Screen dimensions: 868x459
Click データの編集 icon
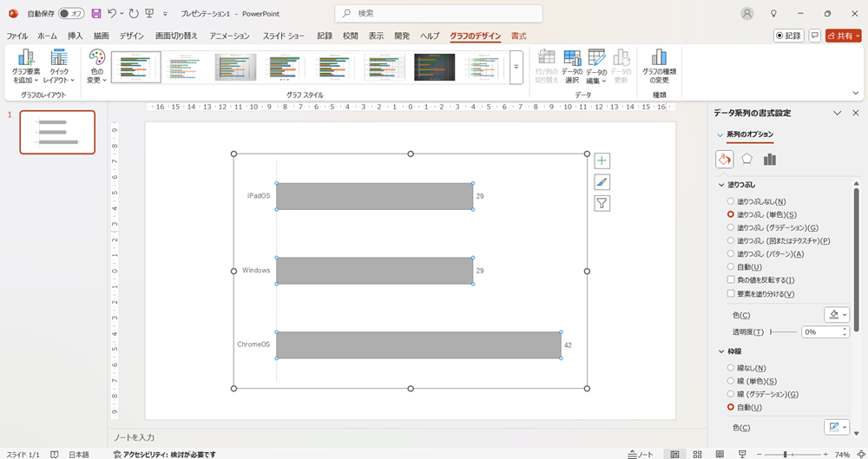tap(596, 67)
